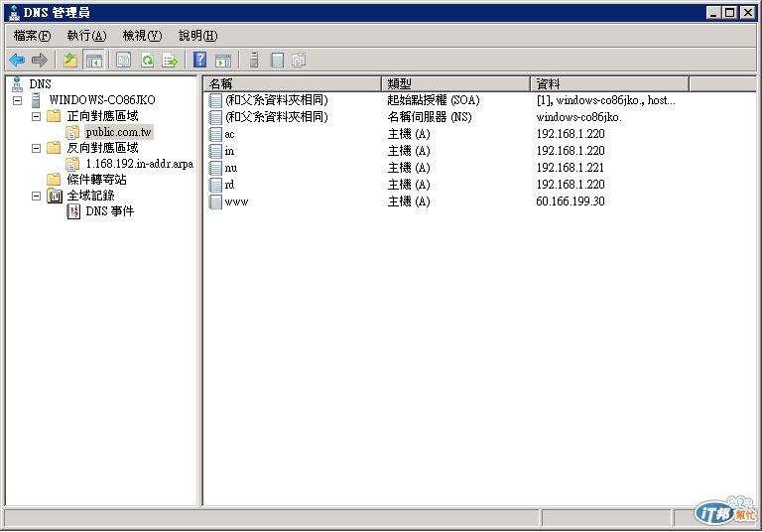This screenshot has width=762, height=532.
Task: Select server WINDOWS-CO86JKO in tree
Action: pyautogui.click(x=102, y=100)
